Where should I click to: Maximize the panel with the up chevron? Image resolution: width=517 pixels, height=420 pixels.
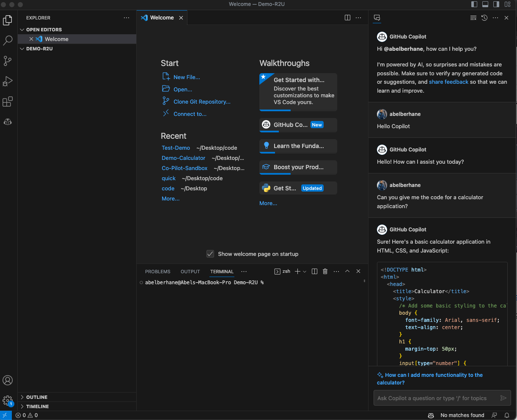coord(347,272)
